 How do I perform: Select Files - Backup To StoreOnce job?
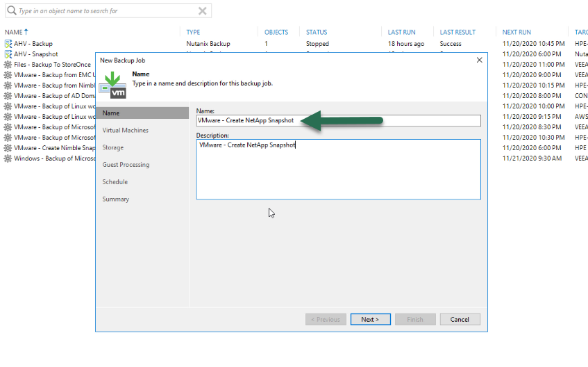coord(53,65)
